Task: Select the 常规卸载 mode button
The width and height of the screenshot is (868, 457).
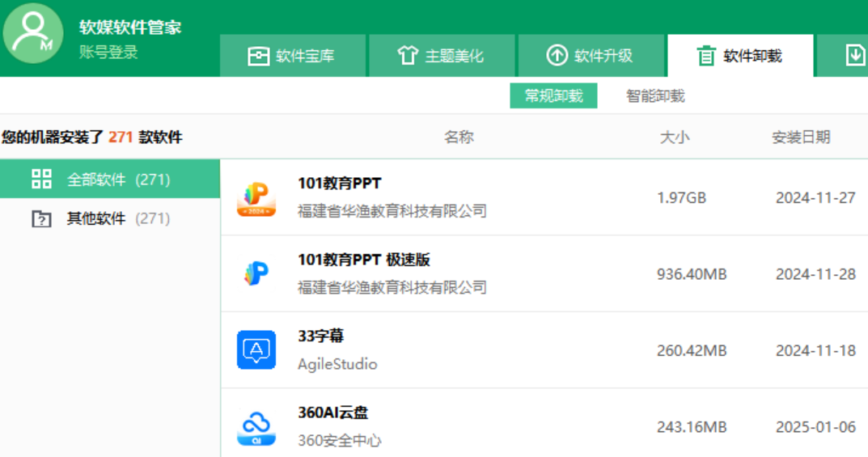Action: pyautogui.click(x=553, y=95)
